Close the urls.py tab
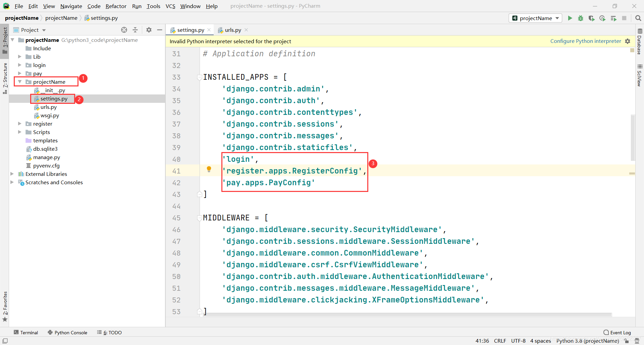Image resolution: width=644 pixels, height=345 pixels. [x=246, y=30]
